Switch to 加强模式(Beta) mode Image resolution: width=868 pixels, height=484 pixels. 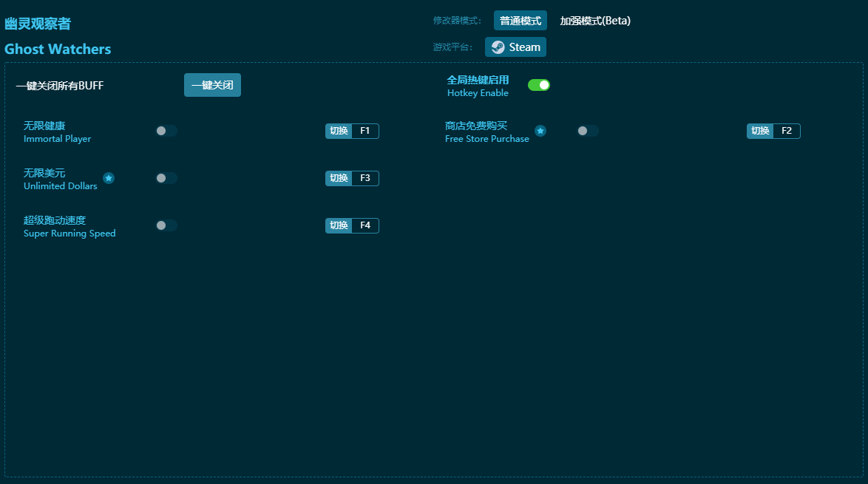click(595, 21)
